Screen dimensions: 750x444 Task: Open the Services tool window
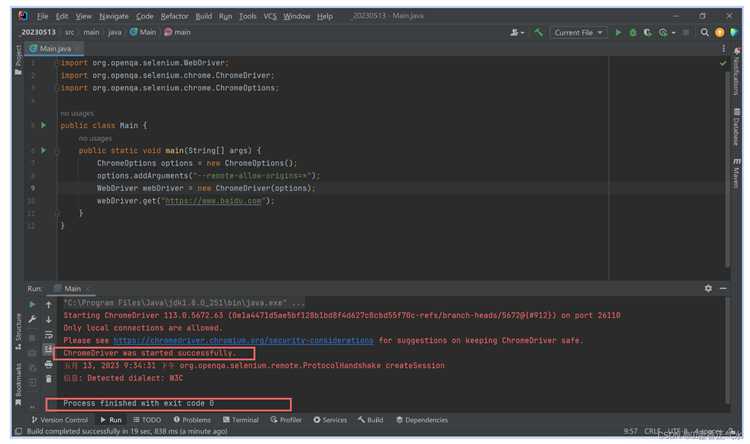point(330,420)
